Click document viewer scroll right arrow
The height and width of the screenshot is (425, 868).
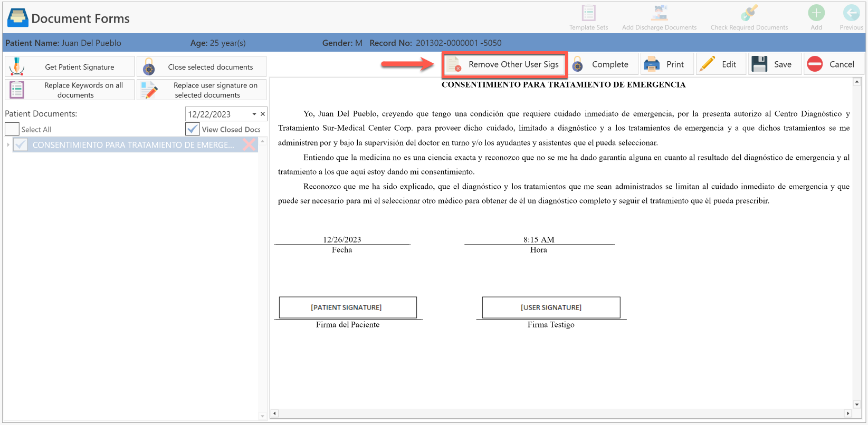coord(848,413)
